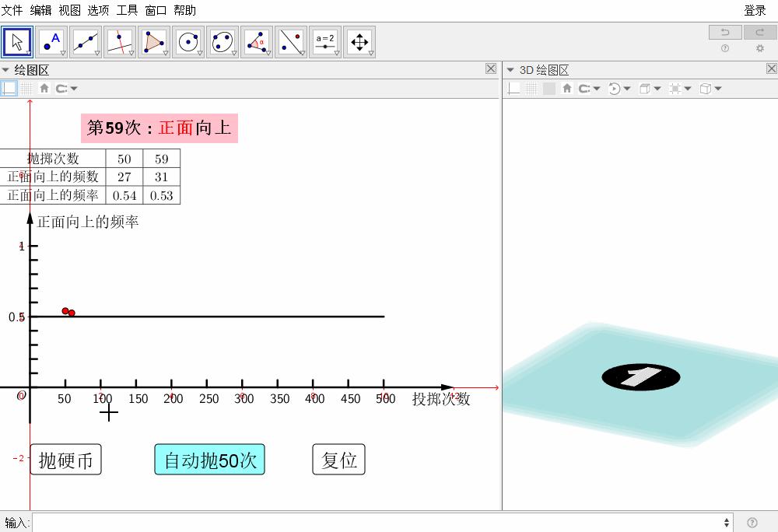Select the Reflect about Line tool
778x532 pixels.
click(x=291, y=42)
